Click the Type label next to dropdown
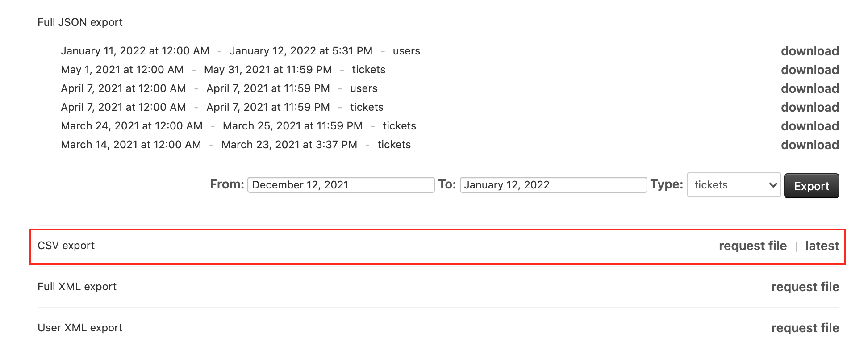Image resolution: width=868 pixels, height=359 pixels. click(x=666, y=184)
